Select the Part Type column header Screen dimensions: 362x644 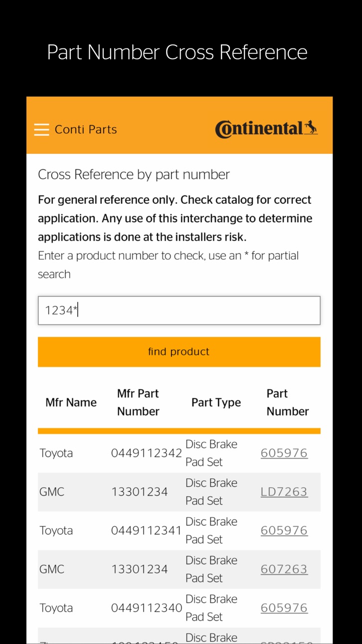(216, 402)
